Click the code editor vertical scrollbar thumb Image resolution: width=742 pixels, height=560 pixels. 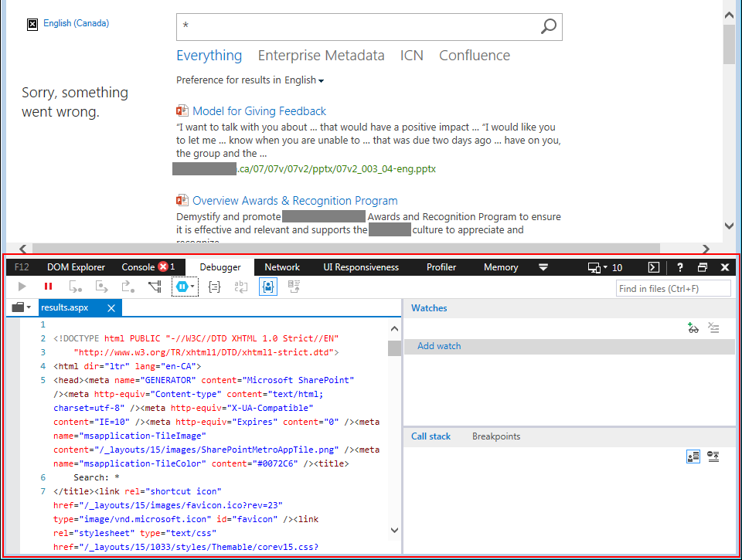(x=394, y=348)
